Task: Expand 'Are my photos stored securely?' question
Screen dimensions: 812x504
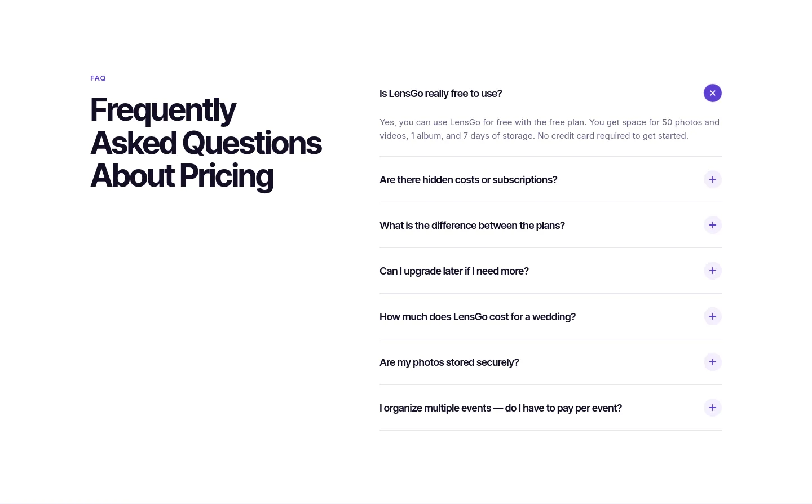Action: coord(550,362)
